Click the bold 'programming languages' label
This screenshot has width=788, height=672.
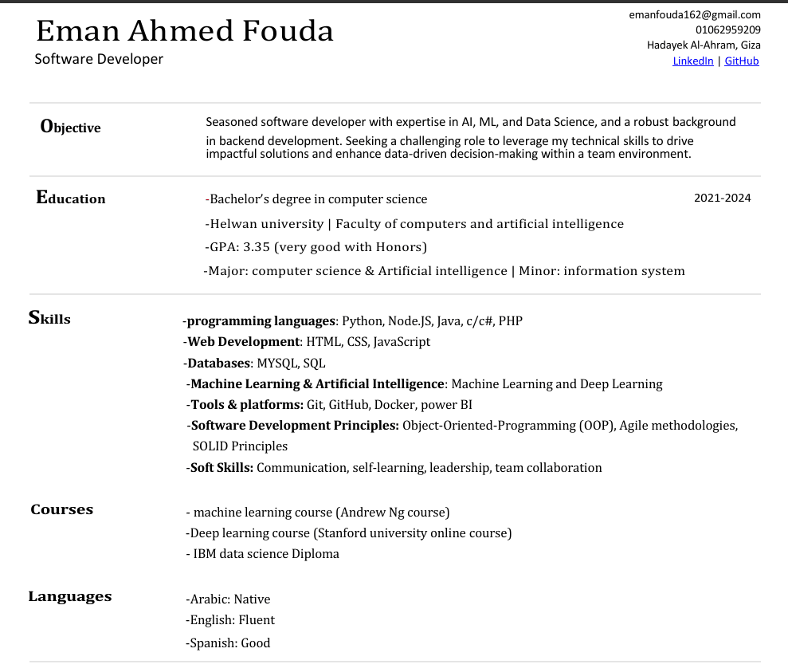261,321
